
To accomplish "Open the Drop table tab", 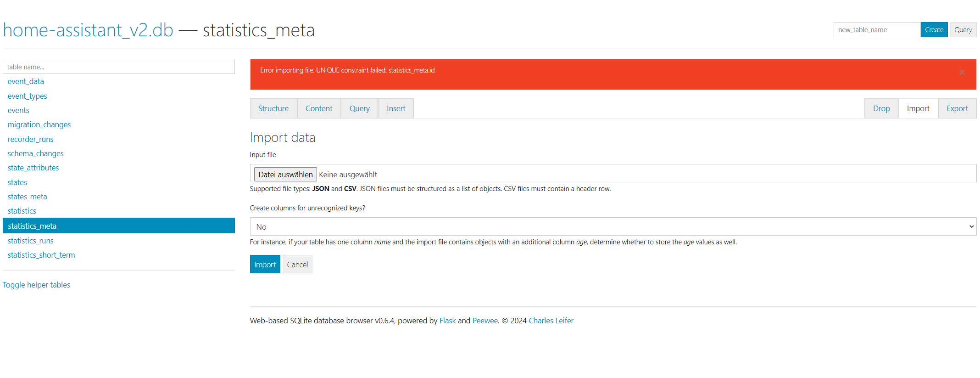I will click(x=881, y=108).
